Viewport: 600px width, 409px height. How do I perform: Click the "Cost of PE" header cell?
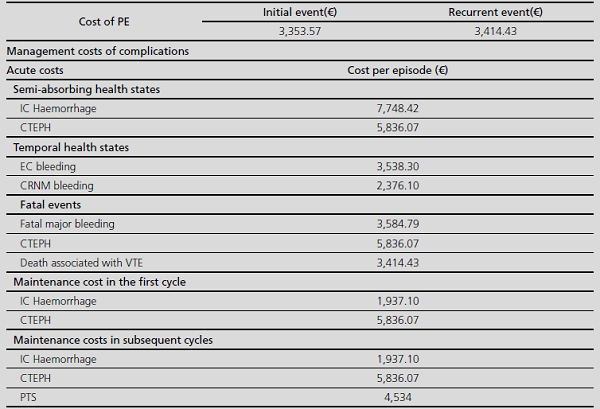click(102, 20)
